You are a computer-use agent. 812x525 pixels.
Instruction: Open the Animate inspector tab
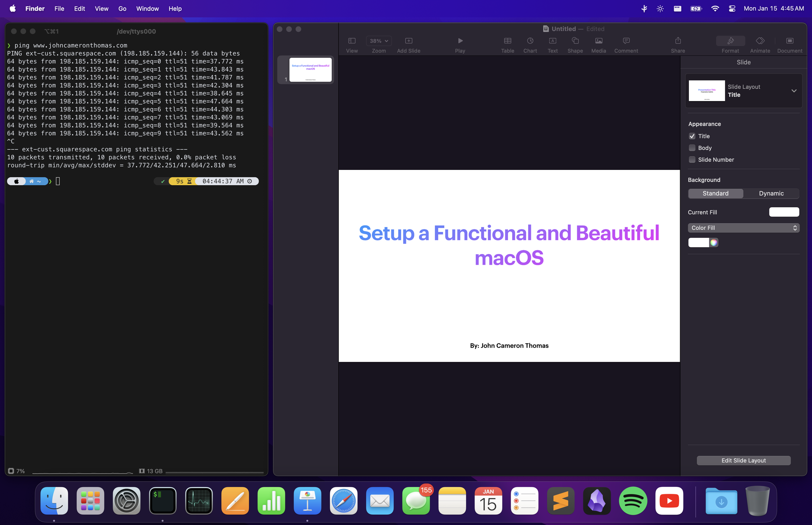(760, 41)
